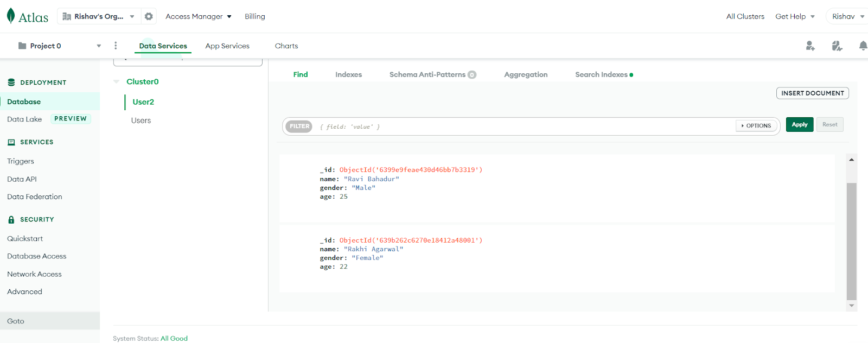Click ObjectId 639b262c6270e18412a48001
868x343 pixels.
point(411,240)
